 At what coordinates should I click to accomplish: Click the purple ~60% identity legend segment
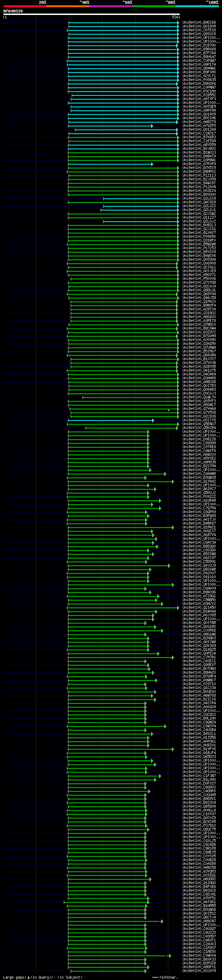[111, 7]
